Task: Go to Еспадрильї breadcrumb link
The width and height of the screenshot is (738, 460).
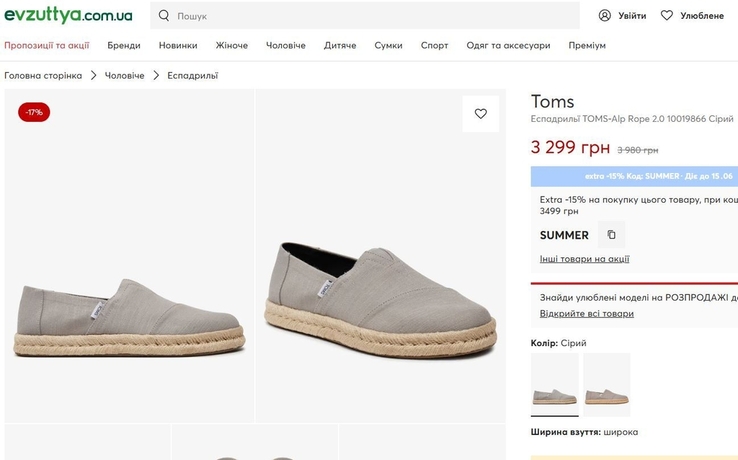Action: [193, 75]
